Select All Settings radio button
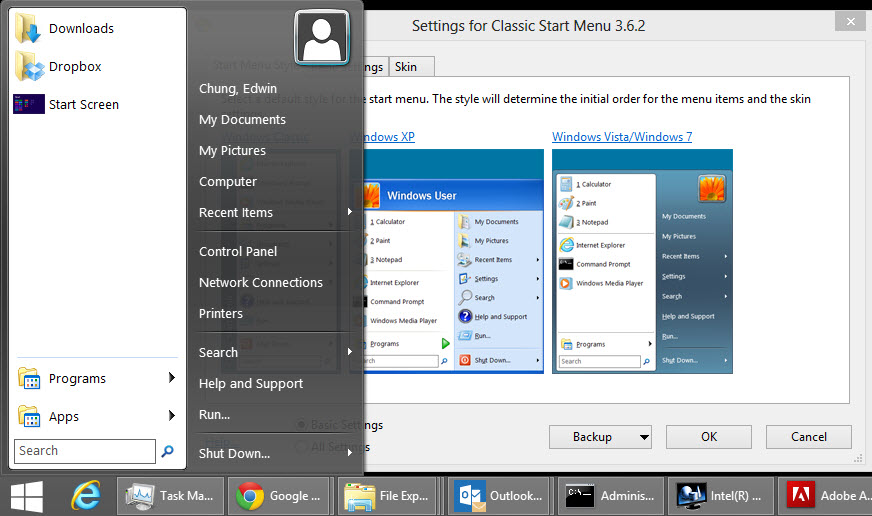The image size is (872, 516). [301, 446]
